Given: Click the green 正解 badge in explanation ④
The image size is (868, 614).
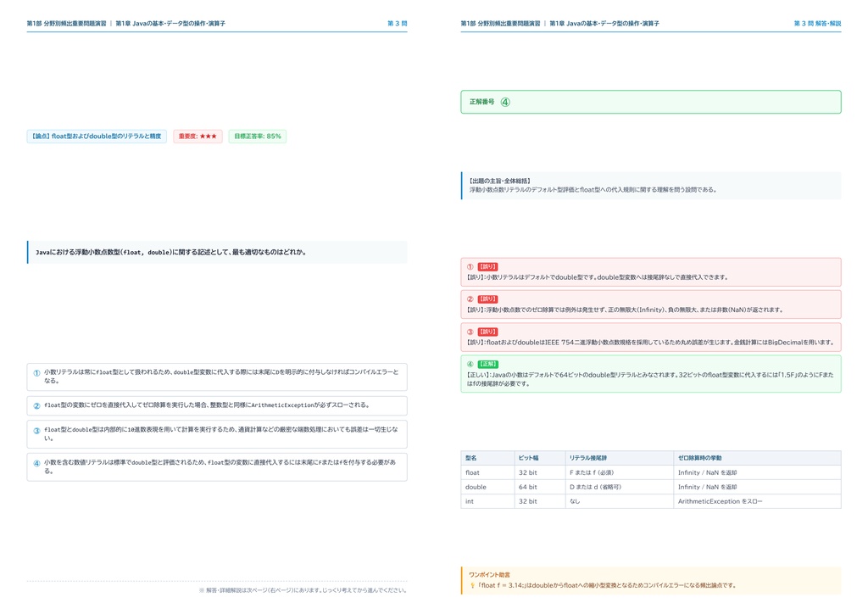Looking at the screenshot, I should pos(487,365).
